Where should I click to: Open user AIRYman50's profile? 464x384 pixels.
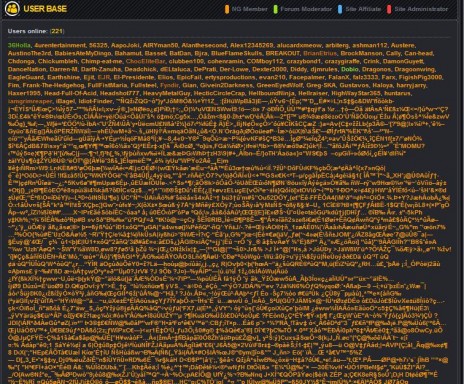point(161,45)
